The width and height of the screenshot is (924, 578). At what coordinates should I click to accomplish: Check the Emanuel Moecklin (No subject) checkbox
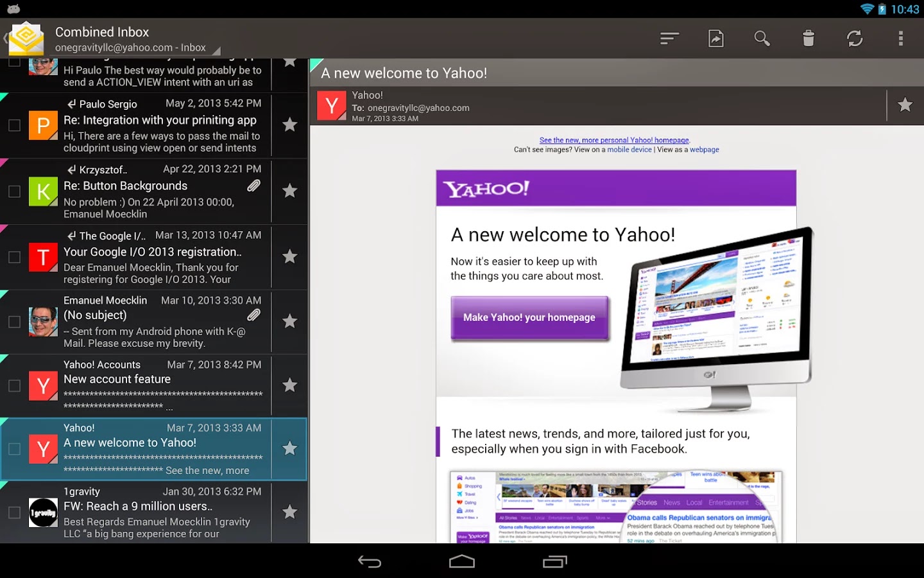point(14,322)
